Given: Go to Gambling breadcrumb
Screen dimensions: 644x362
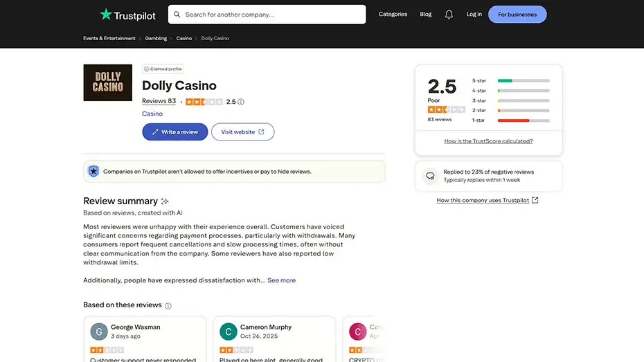Looking at the screenshot, I should coord(156,38).
